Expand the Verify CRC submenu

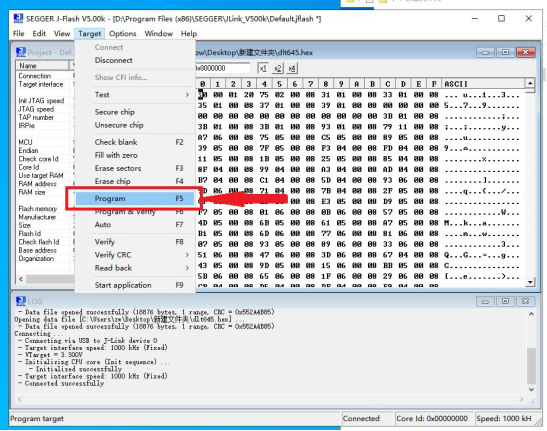pos(135,255)
